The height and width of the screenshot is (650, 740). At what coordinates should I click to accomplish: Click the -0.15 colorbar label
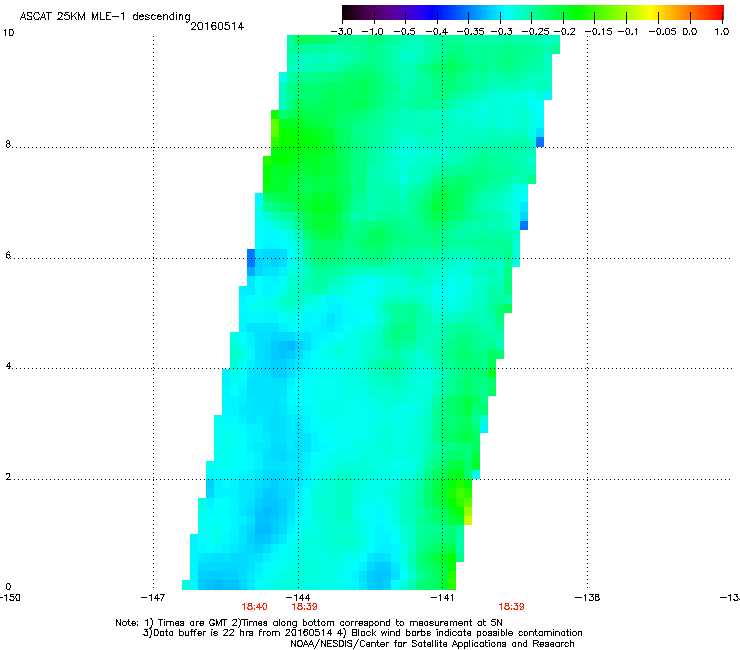[x=599, y=32]
